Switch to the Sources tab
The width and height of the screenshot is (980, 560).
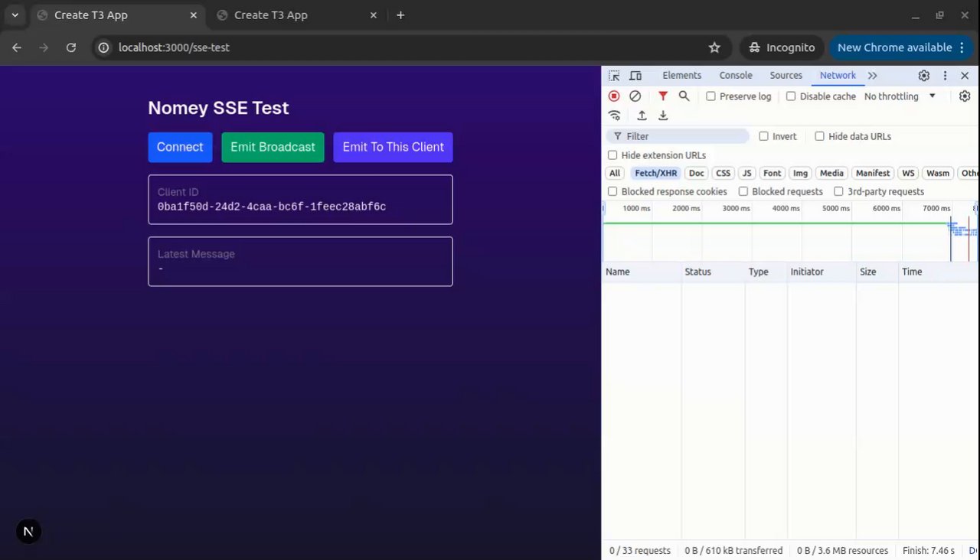point(786,76)
